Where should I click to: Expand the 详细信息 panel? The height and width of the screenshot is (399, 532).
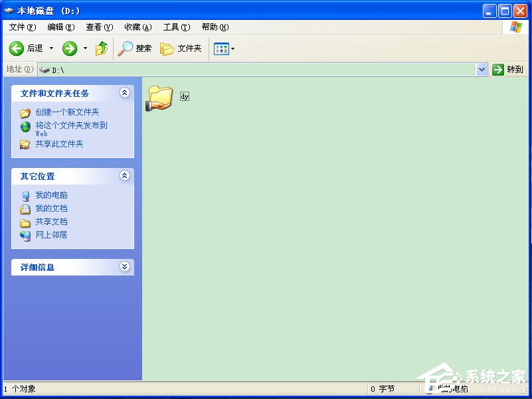124,266
